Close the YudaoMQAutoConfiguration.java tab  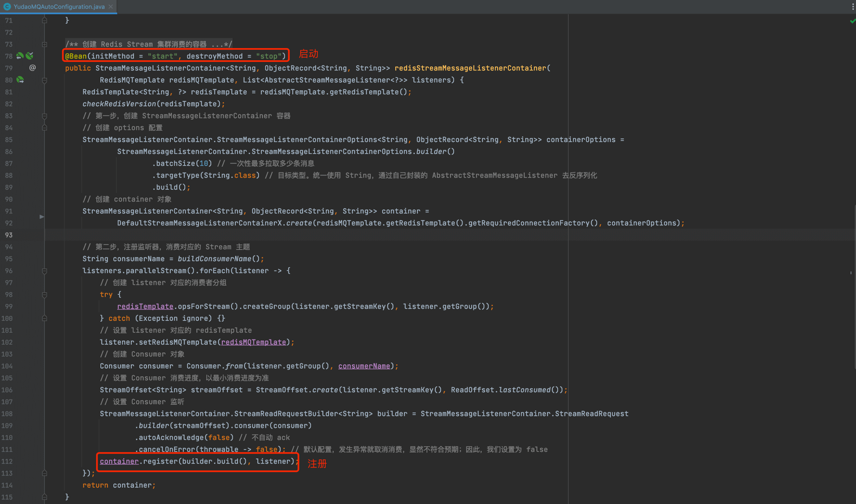pyautogui.click(x=111, y=7)
